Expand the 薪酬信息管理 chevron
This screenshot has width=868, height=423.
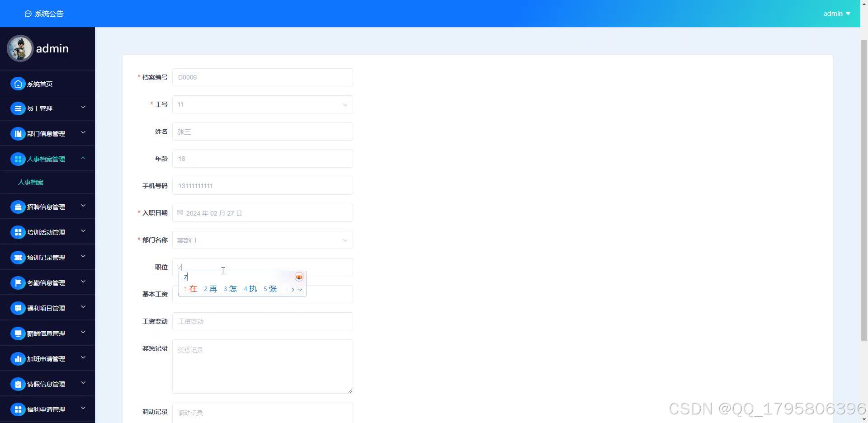[x=83, y=333]
